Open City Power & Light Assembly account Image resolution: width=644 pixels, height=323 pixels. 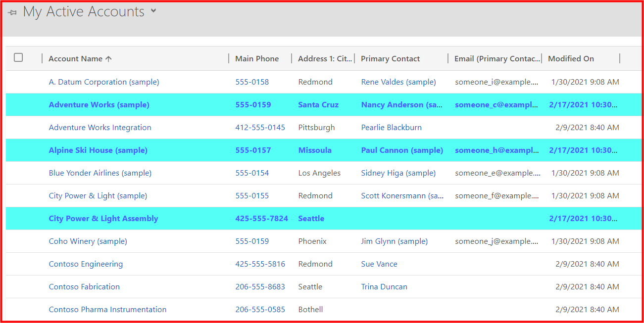(103, 219)
